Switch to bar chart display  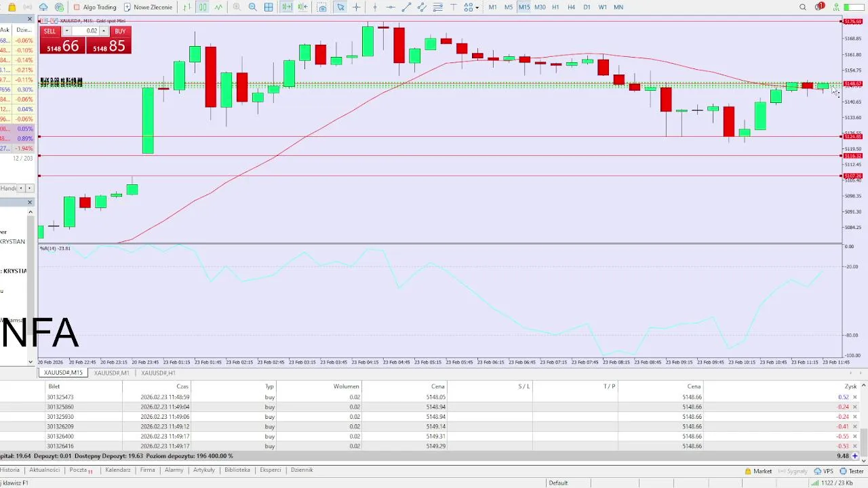[x=187, y=7]
